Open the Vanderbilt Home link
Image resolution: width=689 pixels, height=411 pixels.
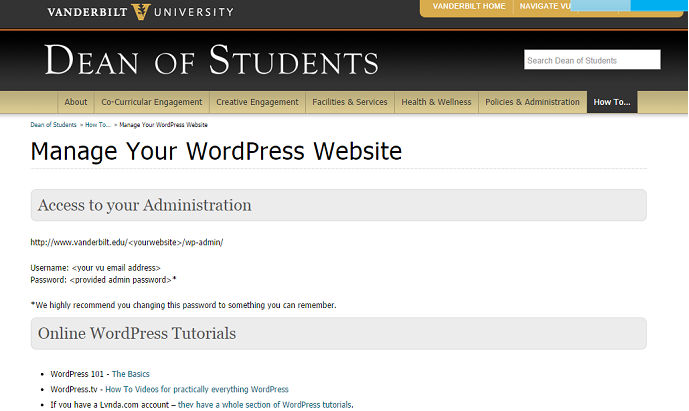coord(469,6)
